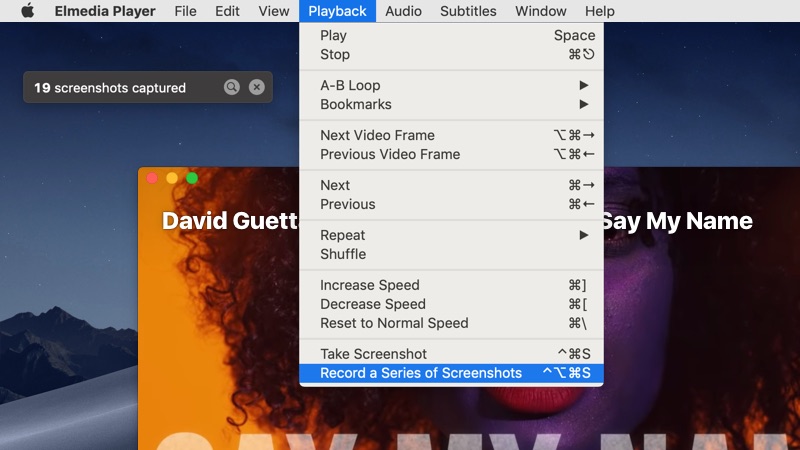Select Next Video Frame
800x450 pixels.
452,135
